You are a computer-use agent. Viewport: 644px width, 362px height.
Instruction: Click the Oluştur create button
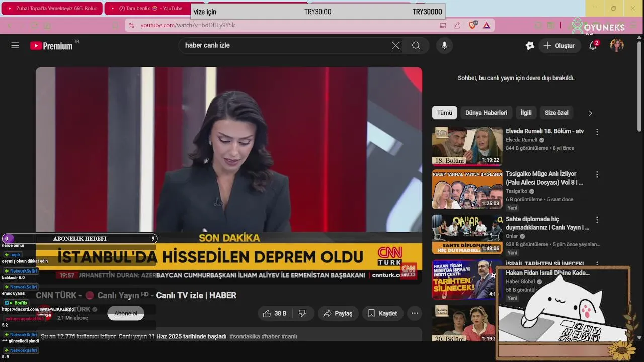click(x=559, y=46)
